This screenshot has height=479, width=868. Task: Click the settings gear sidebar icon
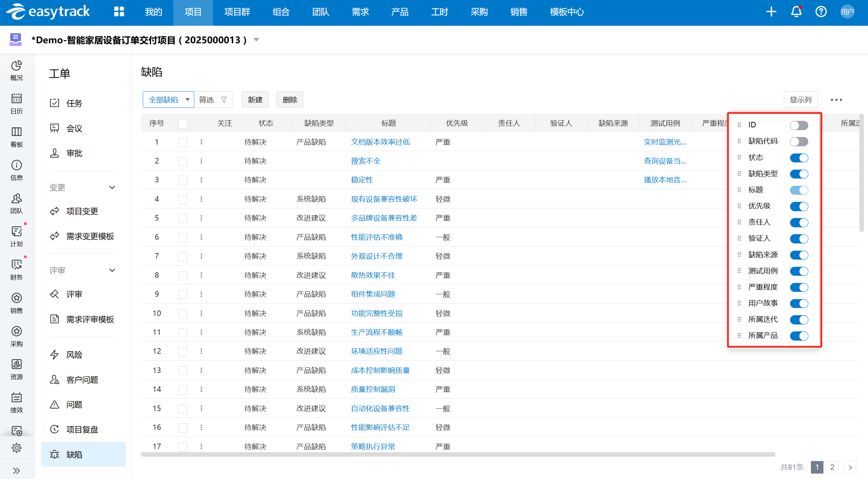[16, 448]
